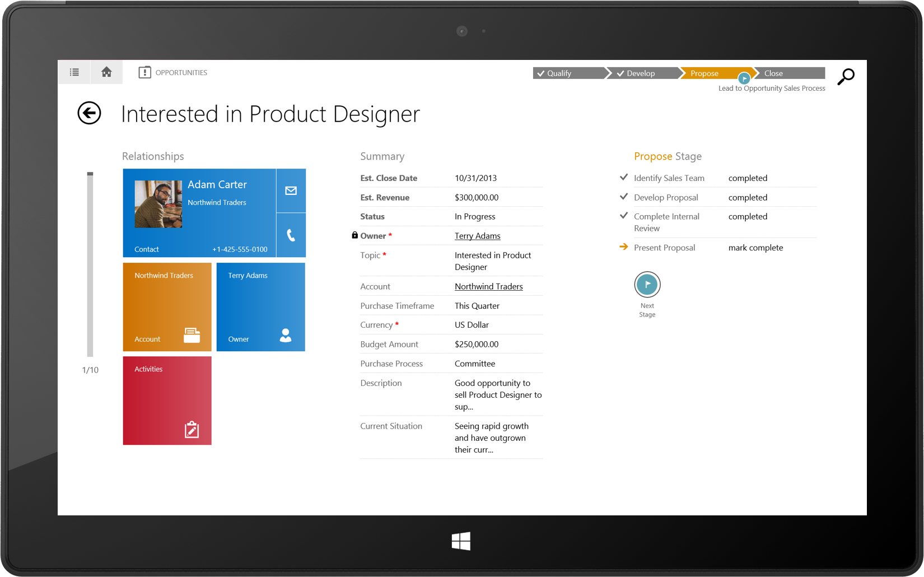
Task: Email Adam Carter via the envelope icon
Action: (x=291, y=190)
